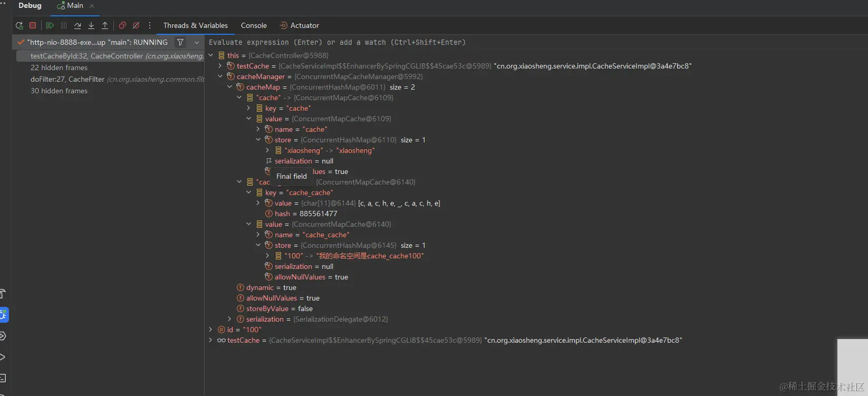Screen dimensions: 868x396
Task: Collapse the store ConcurrentHashMap@6110 node
Action: click(258, 140)
